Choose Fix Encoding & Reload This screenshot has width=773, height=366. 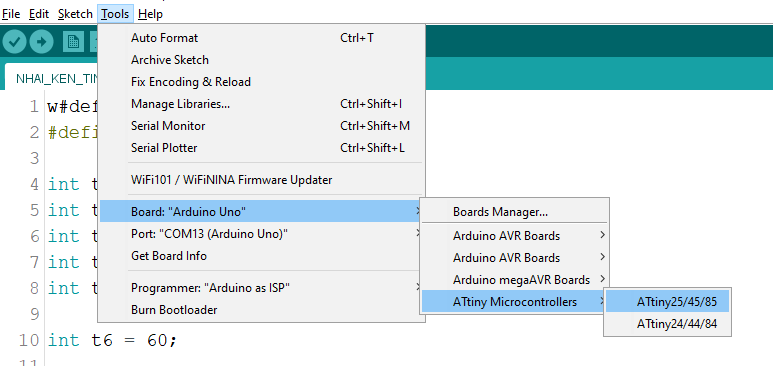[261, 82]
